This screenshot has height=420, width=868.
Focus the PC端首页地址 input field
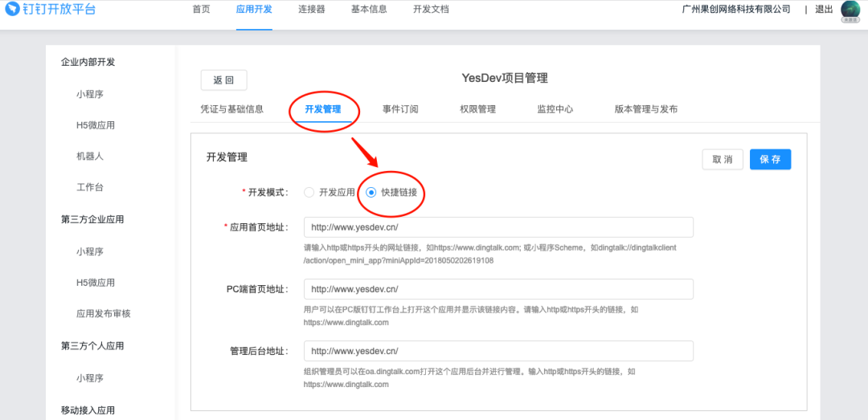coord(498,289)
